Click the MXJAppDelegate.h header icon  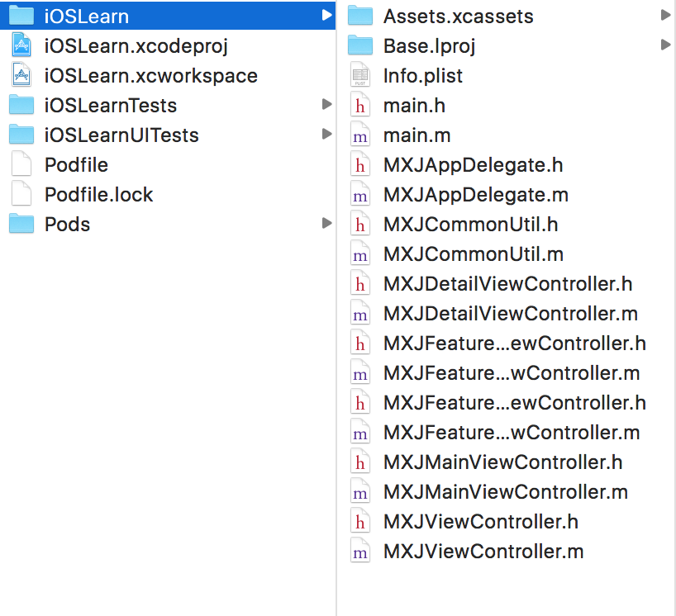359,165
